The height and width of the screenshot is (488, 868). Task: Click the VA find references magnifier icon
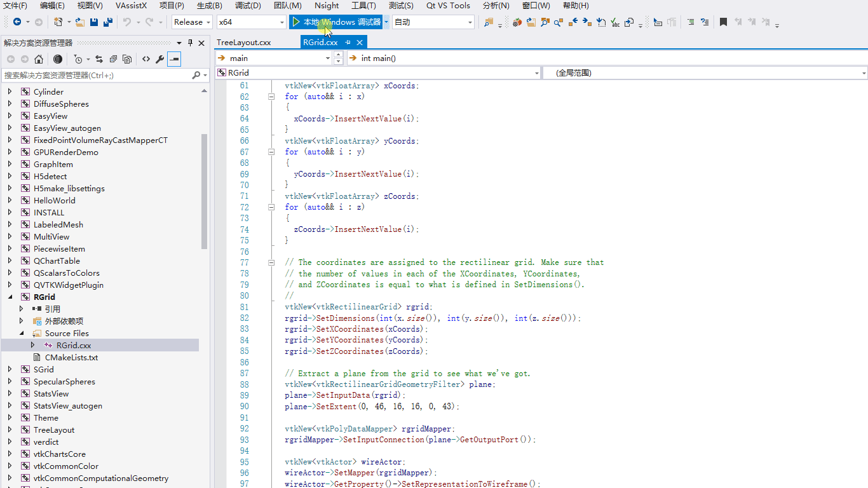click(559, 22)
